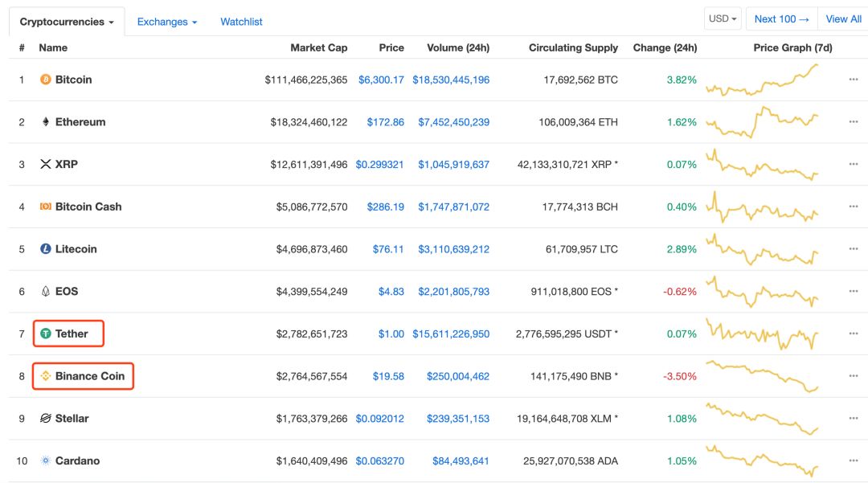Open the Exchanges dropdown menu
This screenshot has width=868, height=483.
(x=167, y=22)
